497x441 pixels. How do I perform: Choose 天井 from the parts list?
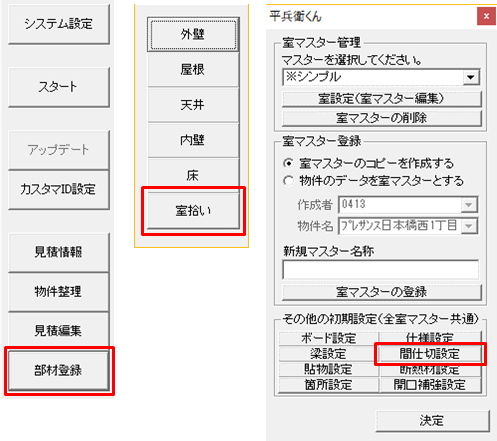point(193,105)
